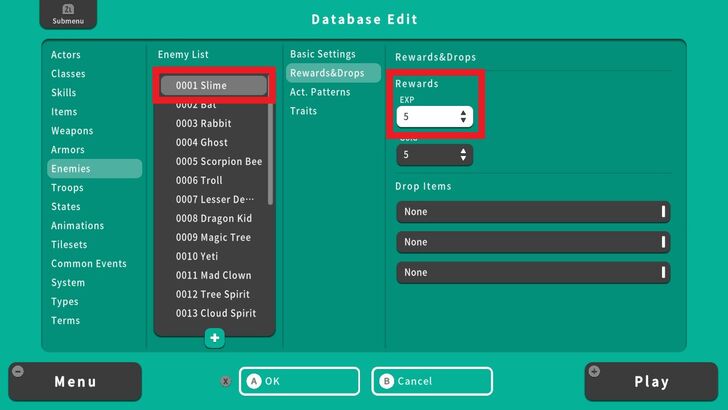Switch to the Act. Patterns tab

point(320,92)
